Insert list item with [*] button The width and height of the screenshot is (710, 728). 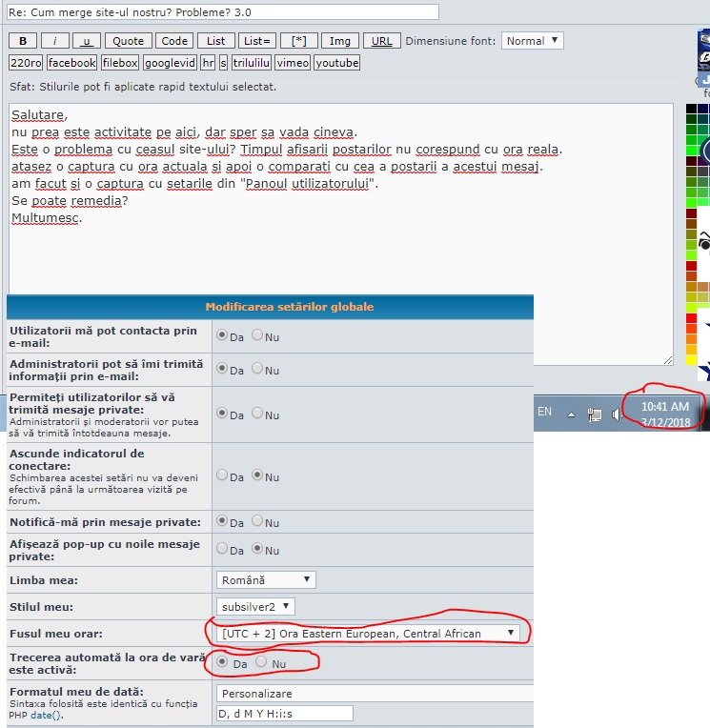(x=298, y=41)
